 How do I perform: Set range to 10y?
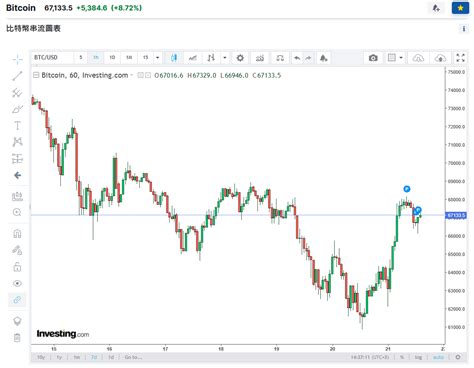pos(41,357)
